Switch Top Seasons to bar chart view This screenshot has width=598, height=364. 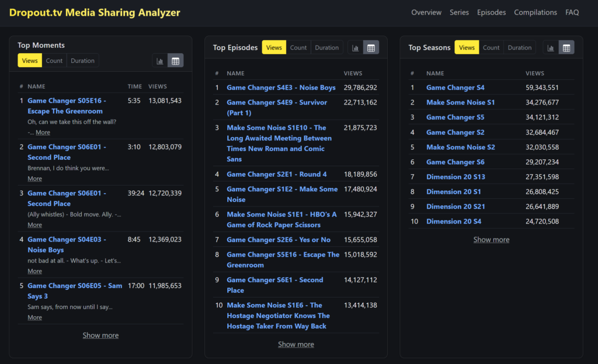551,48
